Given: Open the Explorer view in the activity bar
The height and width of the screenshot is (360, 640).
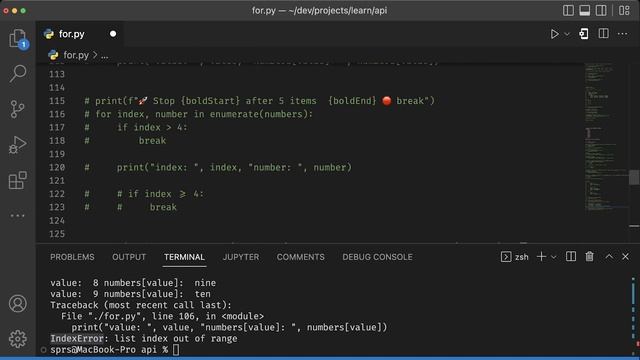Looking at the screenshot, I should point(18,38).
